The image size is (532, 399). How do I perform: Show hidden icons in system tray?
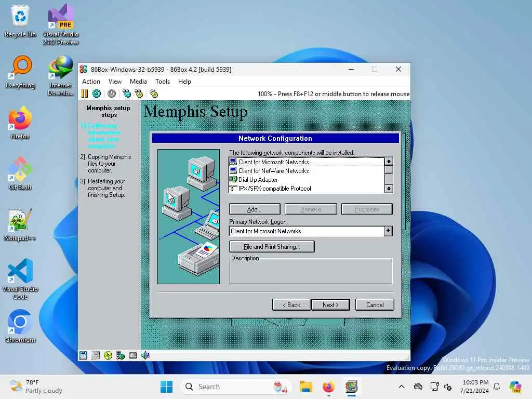[402, 387]
